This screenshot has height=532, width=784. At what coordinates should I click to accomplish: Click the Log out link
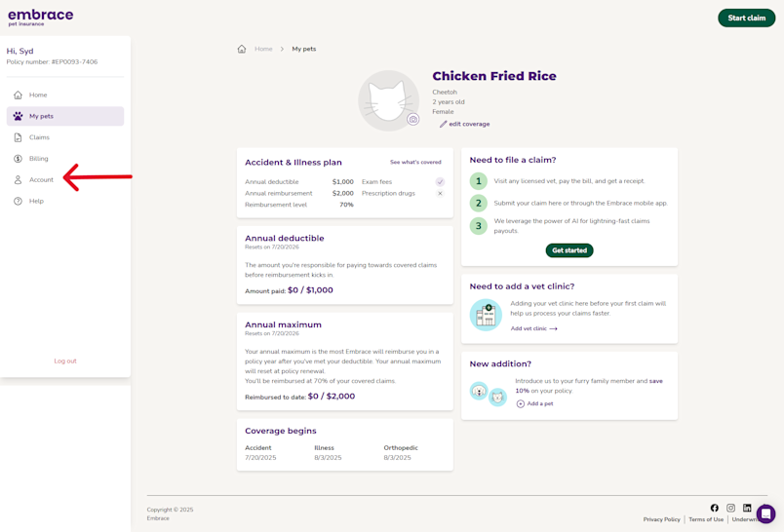[65, 361]
